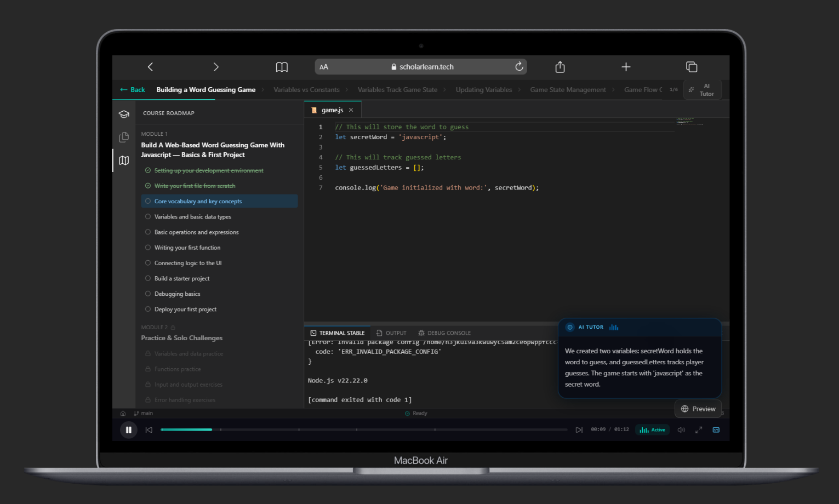Toggle the Core vocabulary and key concepts circle

point(148,201)
